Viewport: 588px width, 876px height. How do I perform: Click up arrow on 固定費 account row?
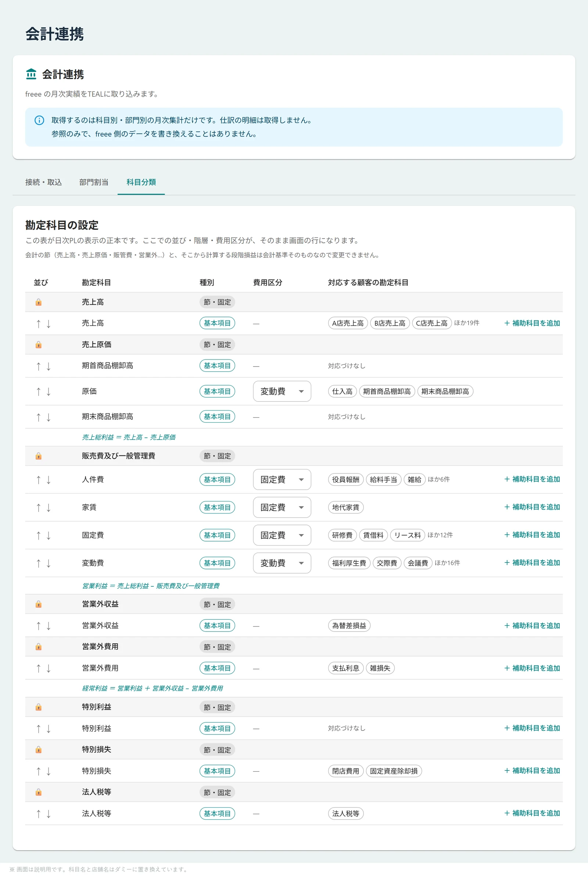click(x=38, y=536)
